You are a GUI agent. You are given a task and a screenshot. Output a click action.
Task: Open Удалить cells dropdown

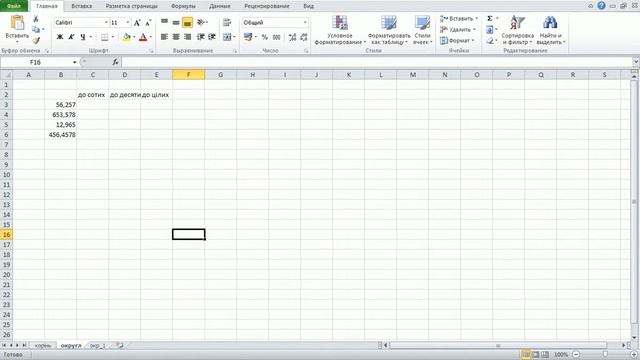pyautogui.click(x=458, y=30)
